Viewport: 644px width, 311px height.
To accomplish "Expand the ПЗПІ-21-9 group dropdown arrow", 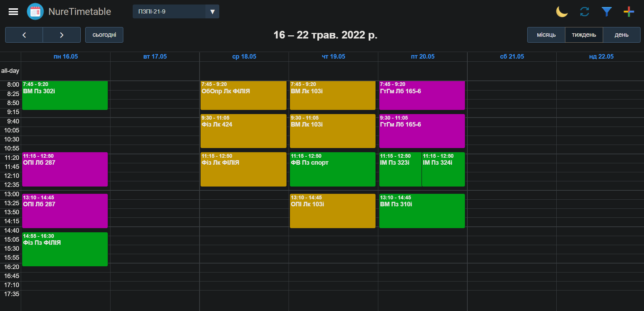I will pyautogui.click(x=212, y=11).
